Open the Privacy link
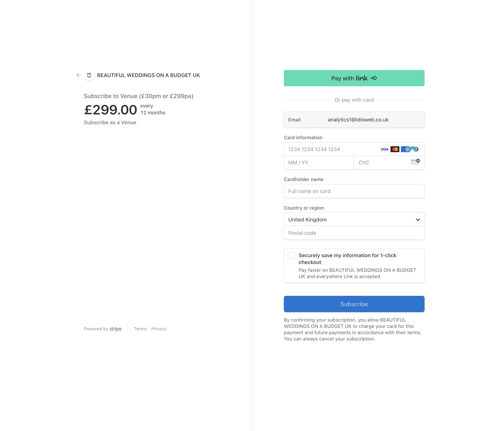504x431 pixels. pyautogui.click(x=159, y=329)
